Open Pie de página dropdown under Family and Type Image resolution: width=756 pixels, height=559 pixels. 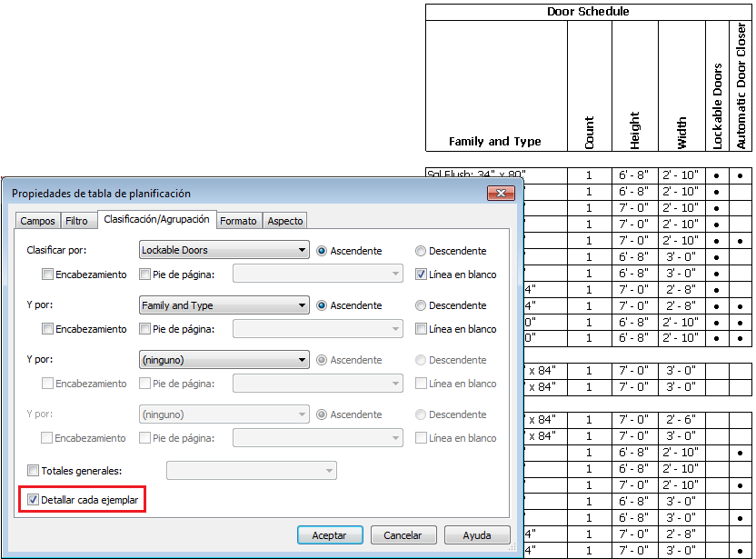coord(318,328)
